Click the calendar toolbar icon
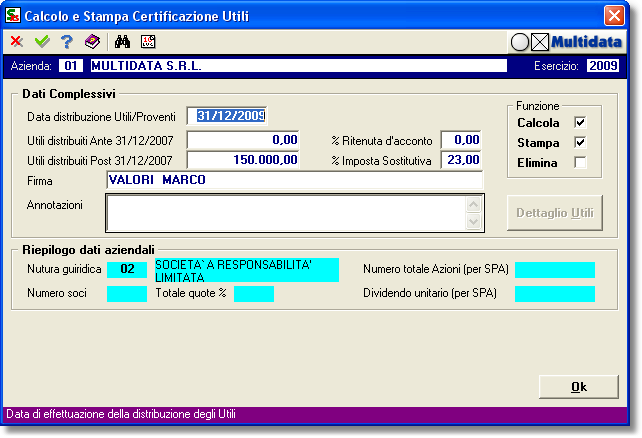 click(x=148, y=41)
